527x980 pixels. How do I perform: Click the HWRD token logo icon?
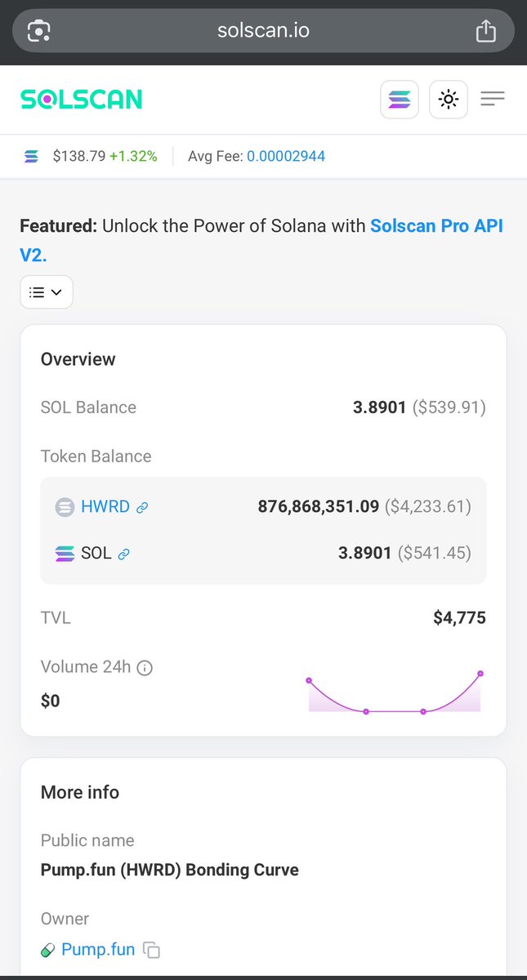pos(65,507)
